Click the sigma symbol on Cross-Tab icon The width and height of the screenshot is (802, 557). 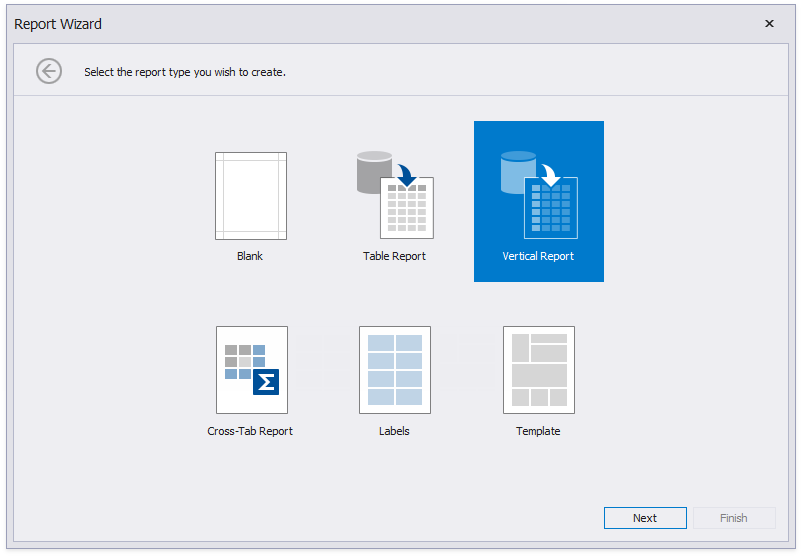[266, 382]
